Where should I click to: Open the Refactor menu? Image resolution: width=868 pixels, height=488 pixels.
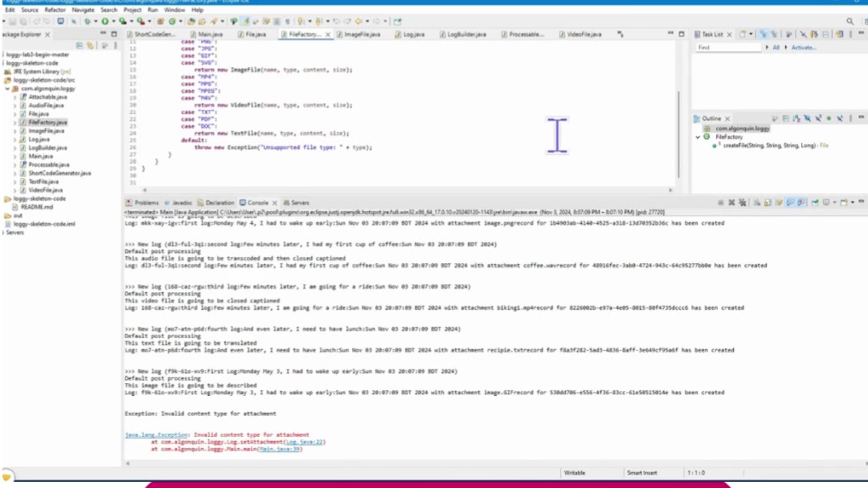coord(55,10)
